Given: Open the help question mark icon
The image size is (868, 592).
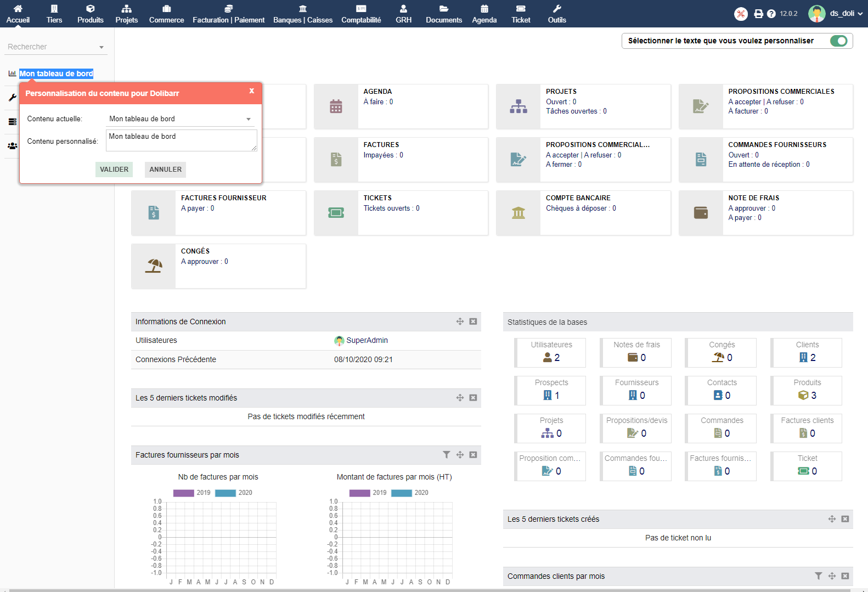Looking at the screenshot, I should (771, 14).
